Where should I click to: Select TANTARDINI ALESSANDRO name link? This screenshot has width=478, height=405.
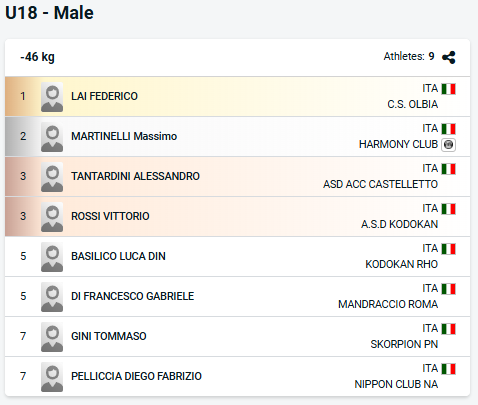tap(135, 176)
